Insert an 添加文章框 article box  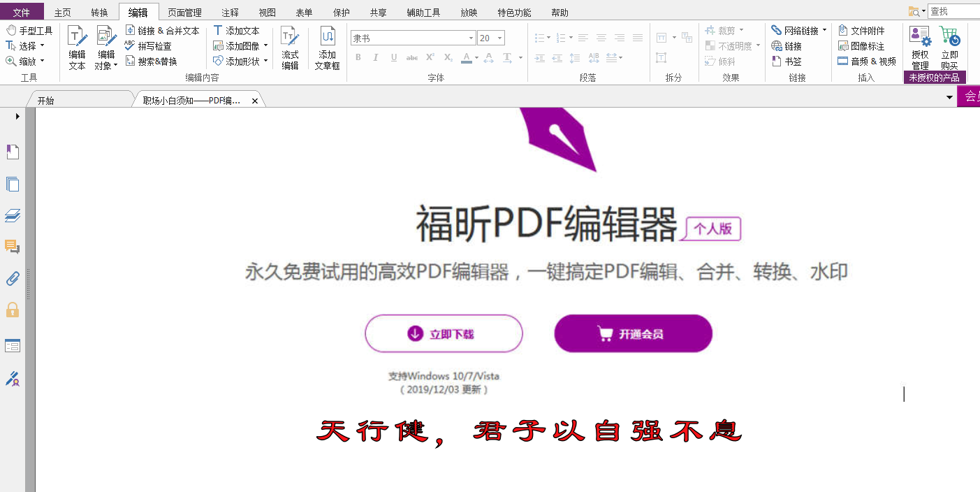point(326,47)
